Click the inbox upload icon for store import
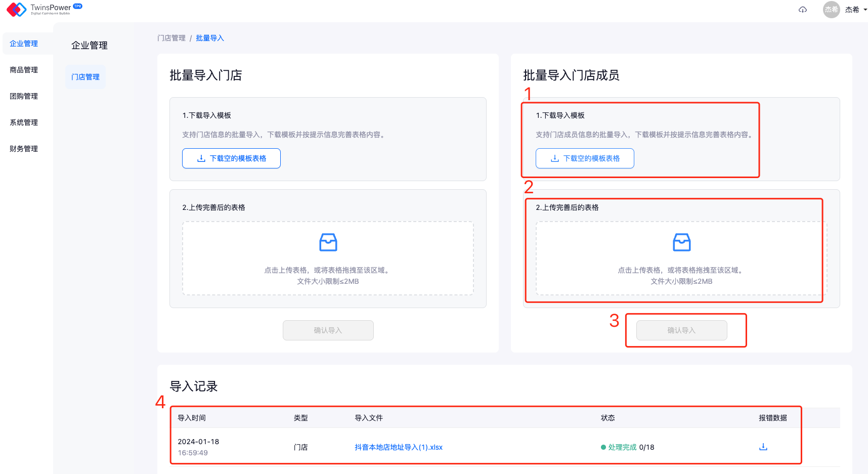Screen dimensions: 868x474 point(328,242)
